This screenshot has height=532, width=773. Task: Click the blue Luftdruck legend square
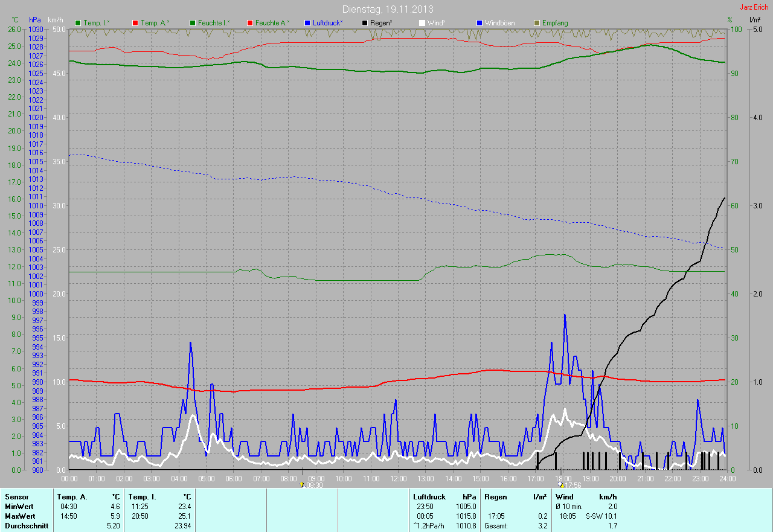[x=308, y=23]
